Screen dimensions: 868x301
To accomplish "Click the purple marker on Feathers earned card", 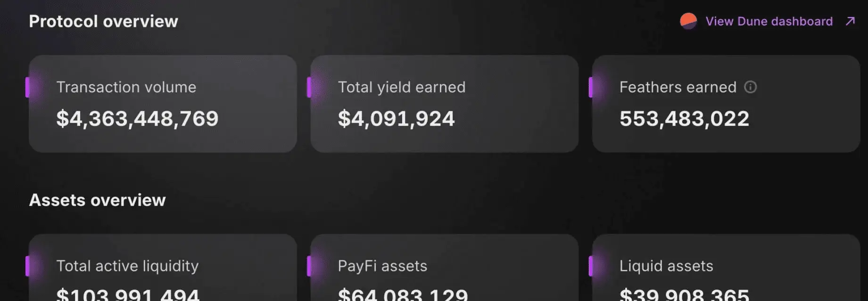I will click(591, 87).
